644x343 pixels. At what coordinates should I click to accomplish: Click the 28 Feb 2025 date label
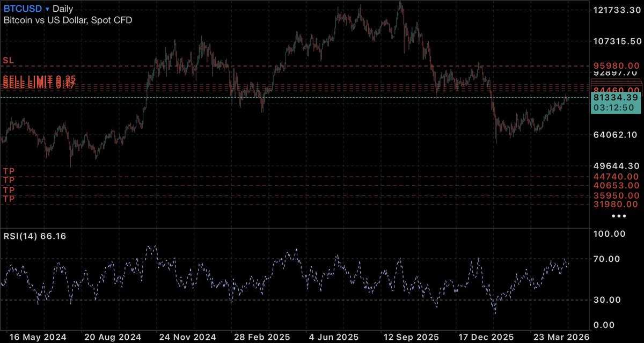261,337
